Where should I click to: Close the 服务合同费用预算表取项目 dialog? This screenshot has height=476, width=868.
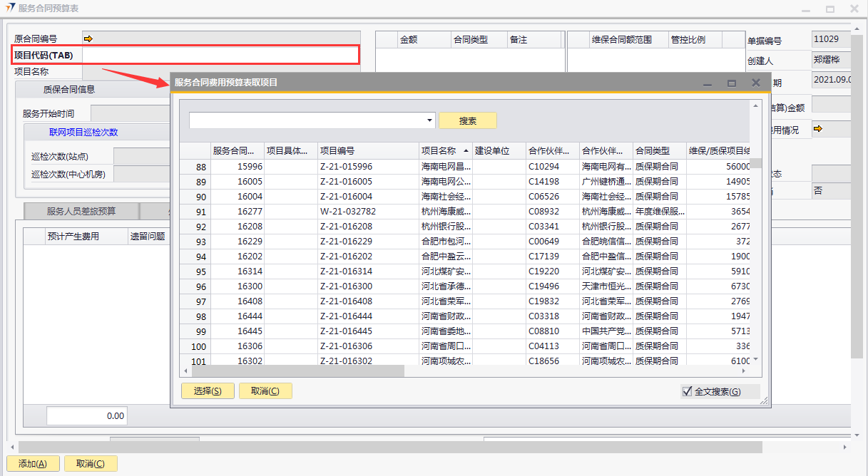pos(756,83)
